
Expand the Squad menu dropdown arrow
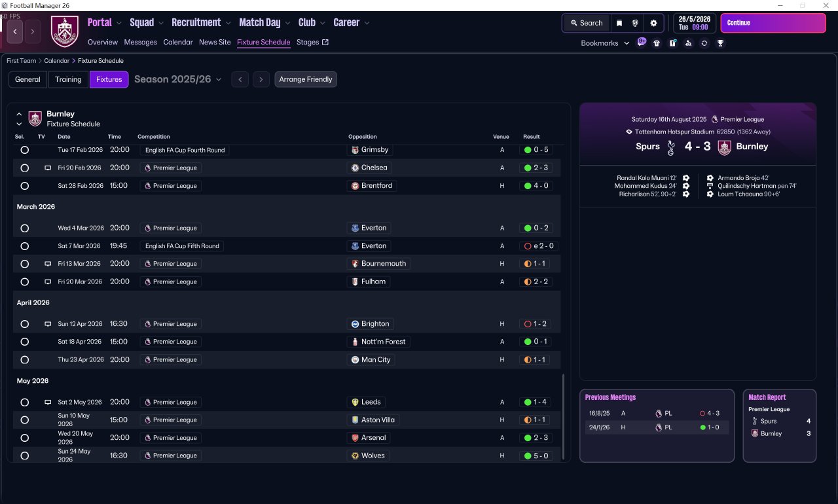[x=161, y=23]
